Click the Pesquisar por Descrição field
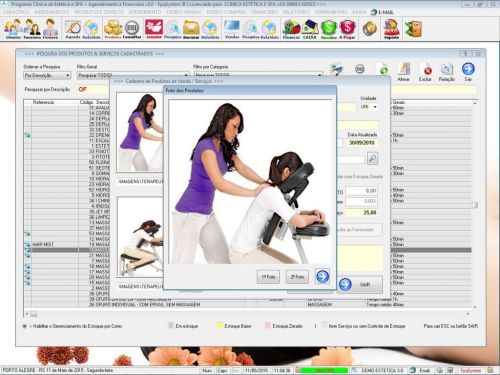Screen dimensions: 500x375 (x=276, y=89)
